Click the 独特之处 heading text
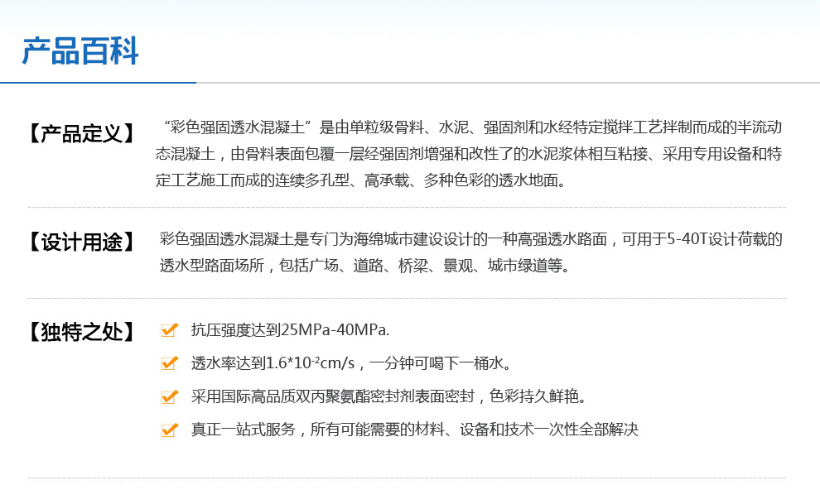Screen dimensions: 820x504 80,329
